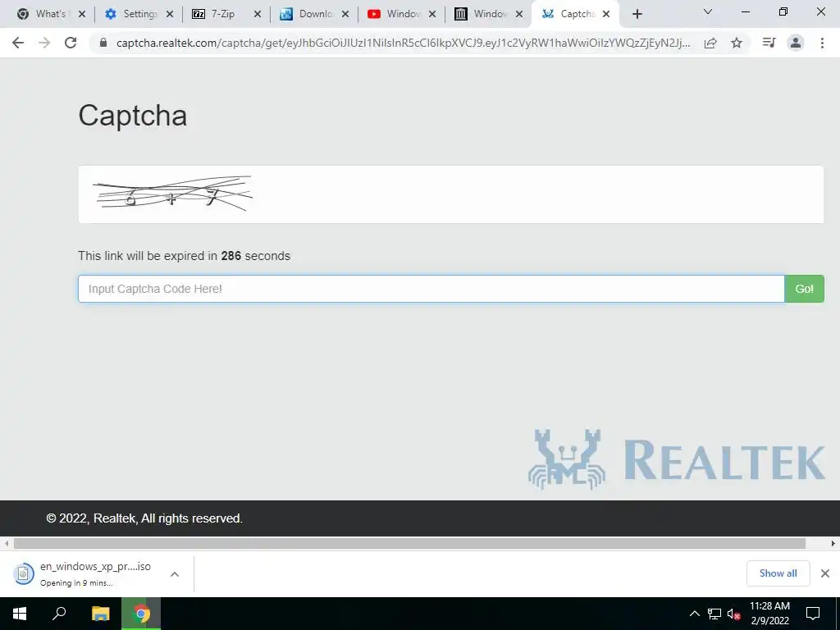The width and height of the screenshot is (840, 630).
Task: Close the Download tab
Action: tap(345, 15)
